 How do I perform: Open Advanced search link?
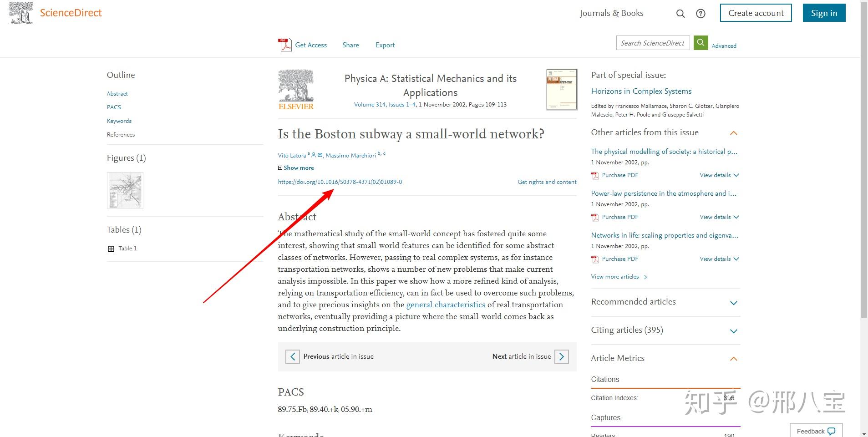[x=724, y=46]
